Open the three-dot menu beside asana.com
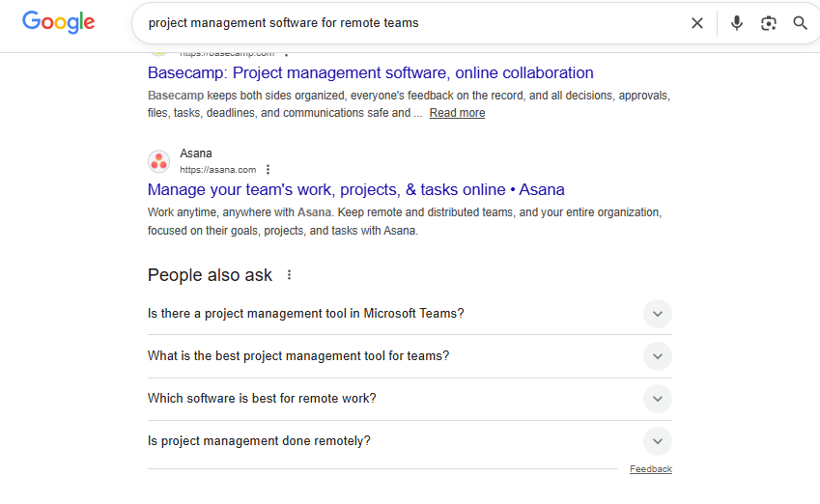Screen dimensions: 820x504 (269, 170)
